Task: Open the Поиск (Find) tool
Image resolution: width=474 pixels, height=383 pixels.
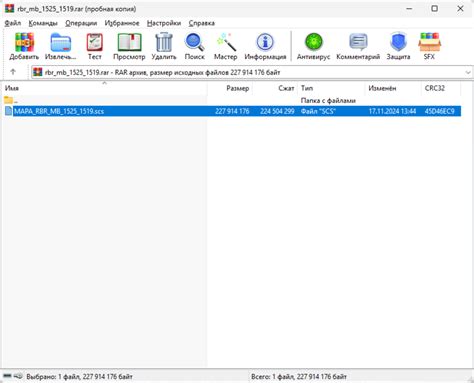Action: coord(195,46)
